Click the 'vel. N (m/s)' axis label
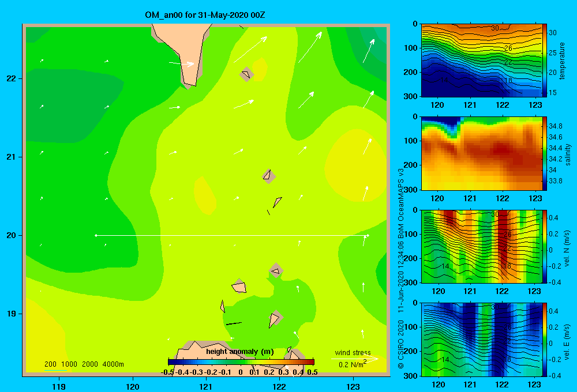The image size is (577, 392). [567, 248]
